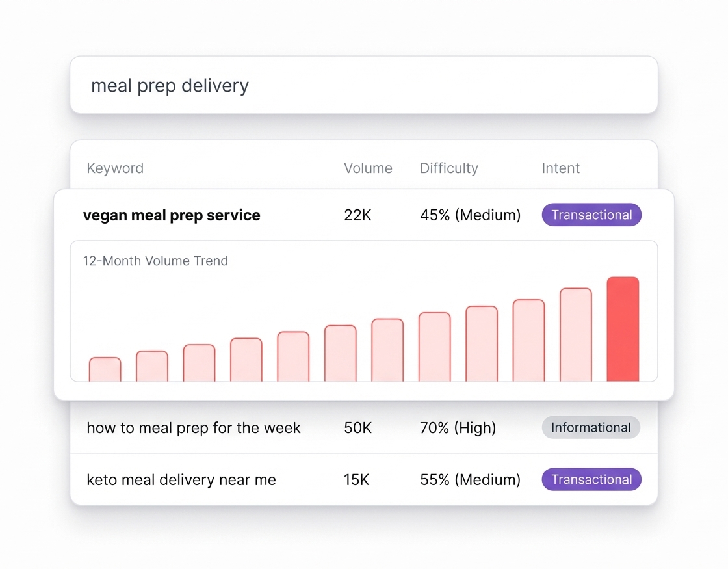The height and width of the screenshot is (569, 728).
Task: Click the highlighted red bar in the chart
Action: click(x=623, y=328)
